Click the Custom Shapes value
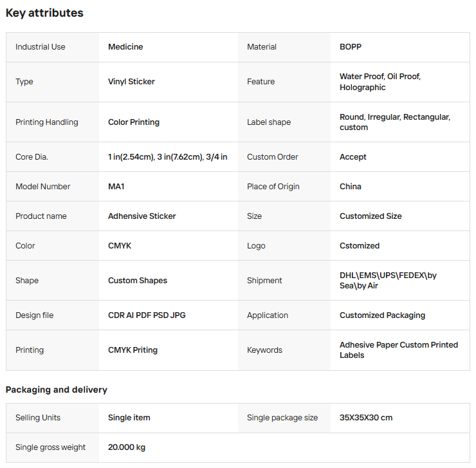Viewport: 476px width, 468px height. tap(138, 281)
